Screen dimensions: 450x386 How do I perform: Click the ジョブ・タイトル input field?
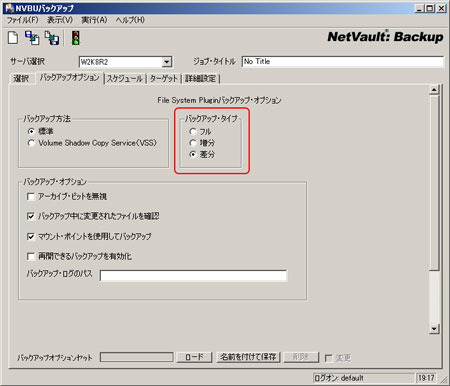tap(342, 62)
